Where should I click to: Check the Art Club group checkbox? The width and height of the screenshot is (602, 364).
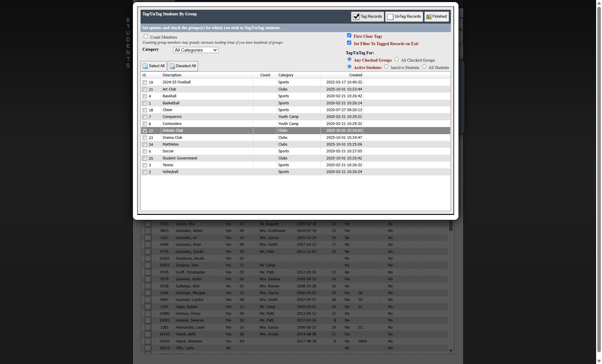pyautogui.click(x=145, y=90)
